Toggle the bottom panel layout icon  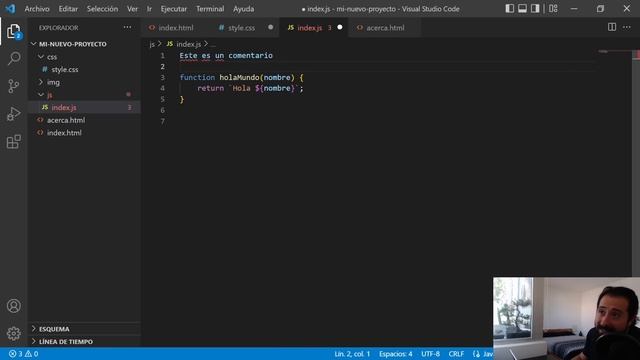(x=522, y=9)
